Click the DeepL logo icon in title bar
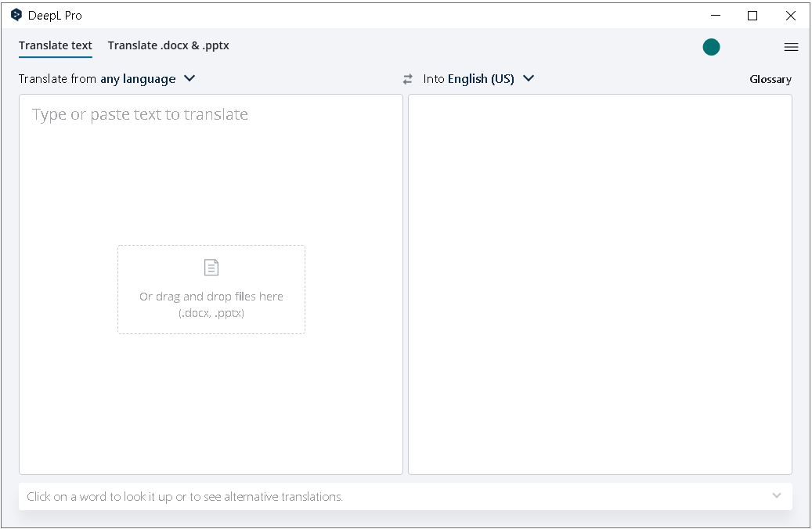812x529 pixels. 16,15
